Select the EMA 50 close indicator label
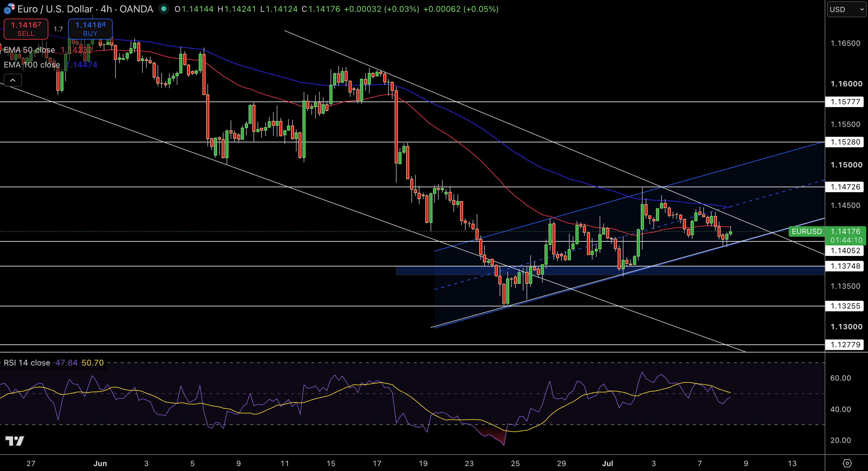The image size is (868, 471). click(x=29, y=50)
